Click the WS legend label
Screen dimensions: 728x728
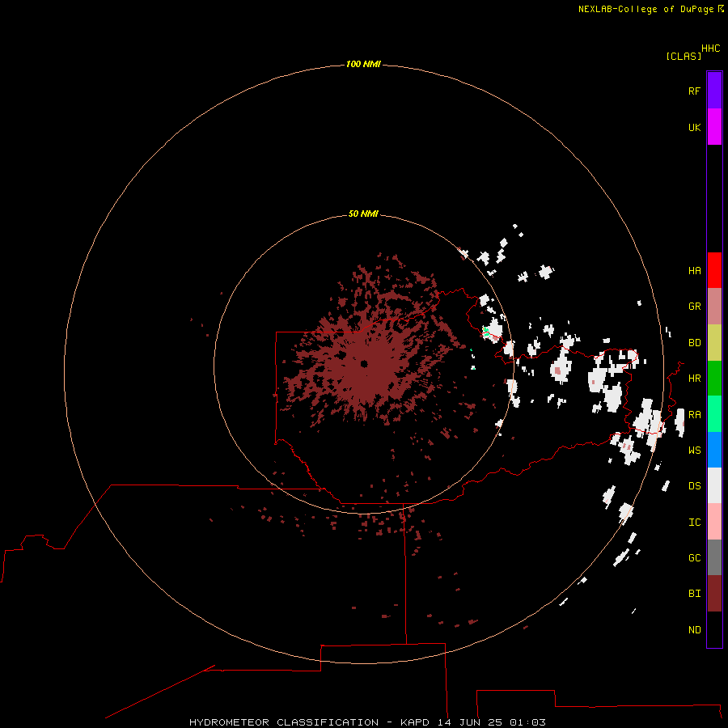[694, 451]
